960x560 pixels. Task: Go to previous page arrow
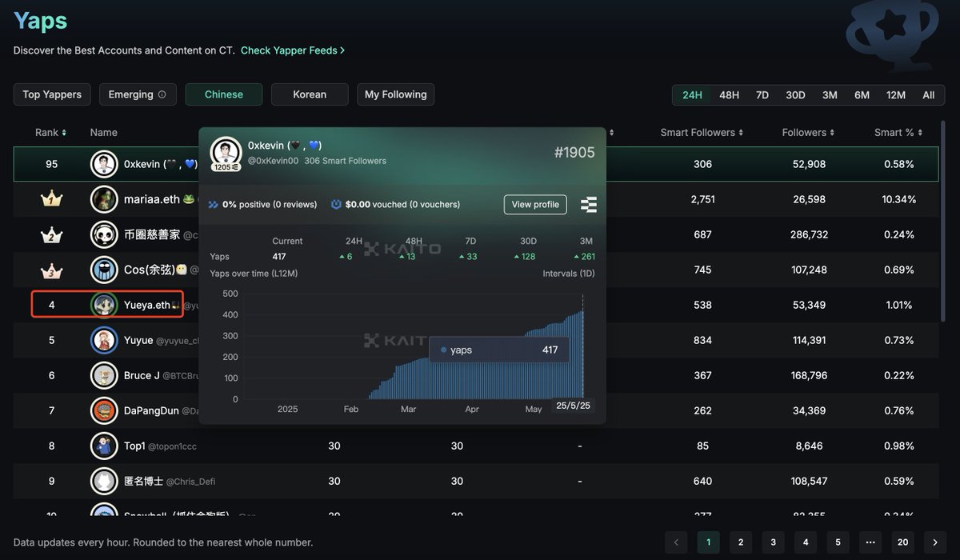tap(676, 542)
